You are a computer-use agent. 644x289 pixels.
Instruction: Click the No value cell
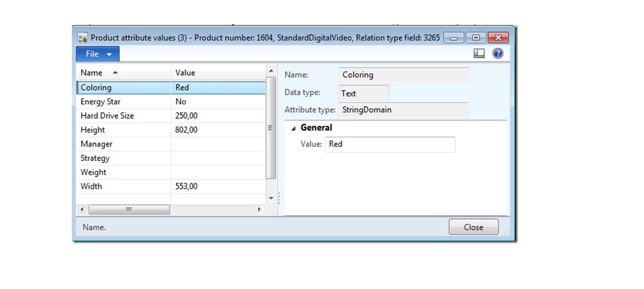pos(218,102)
